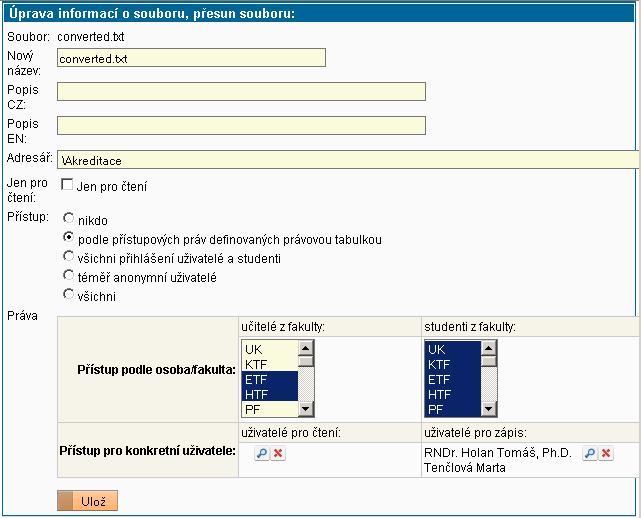Screen dimensions: 641x518
Task: Click the 'Popis EN' description field
Action: pos(241,126)
